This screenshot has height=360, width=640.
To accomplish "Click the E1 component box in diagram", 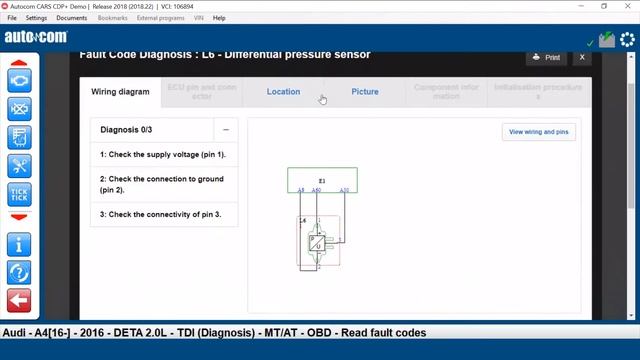I will coord(322,180).
